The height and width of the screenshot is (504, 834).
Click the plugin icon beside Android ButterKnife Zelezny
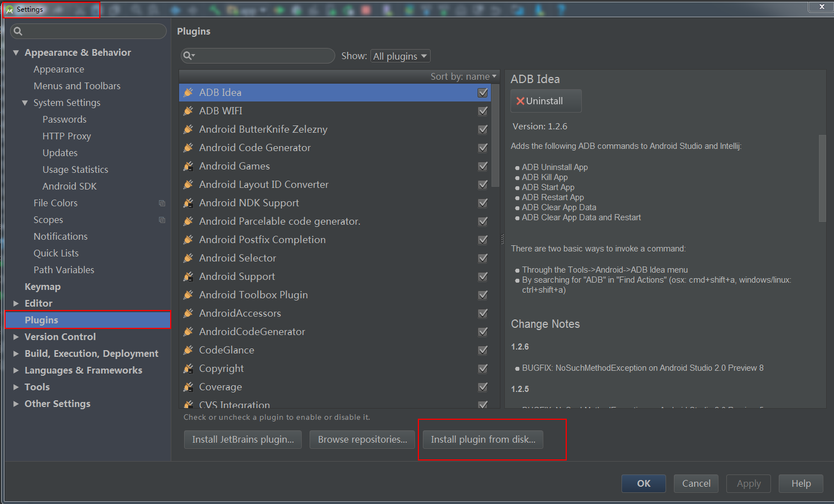coord(189,129)
